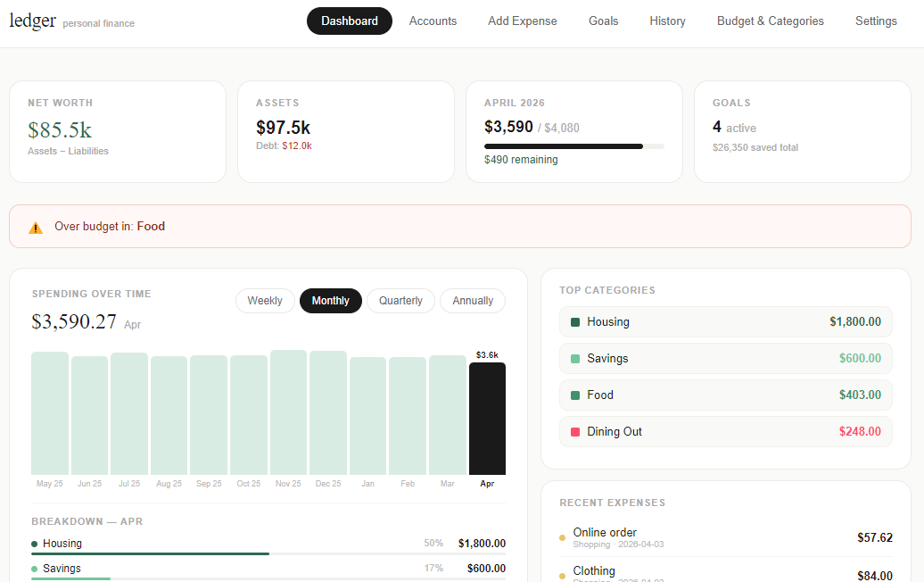924x582 pixels.
Task: Click Add Expense in the top navigation
Action: [x=522, y=21]
